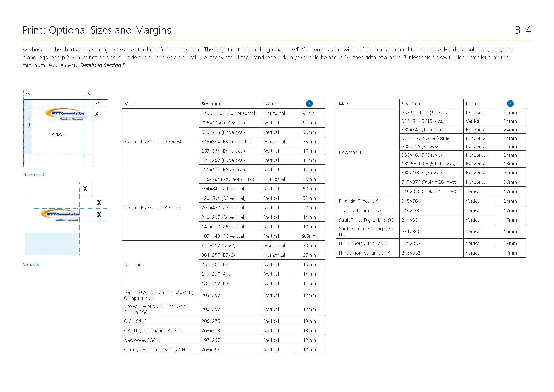Click 'Details in Section F' text
This screenshot has width=554, height=392.
[x=103, y=65]
